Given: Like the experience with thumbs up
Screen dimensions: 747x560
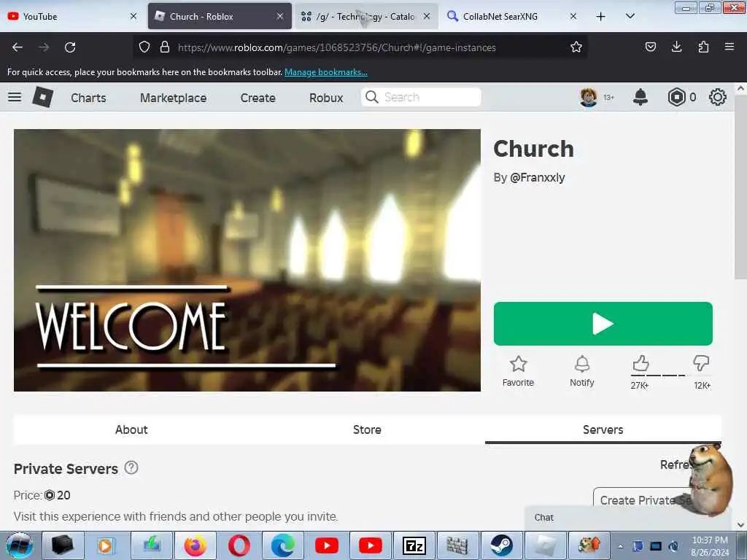Looking at the screenshot, I should pyautogui.click(x=640, y=364).
